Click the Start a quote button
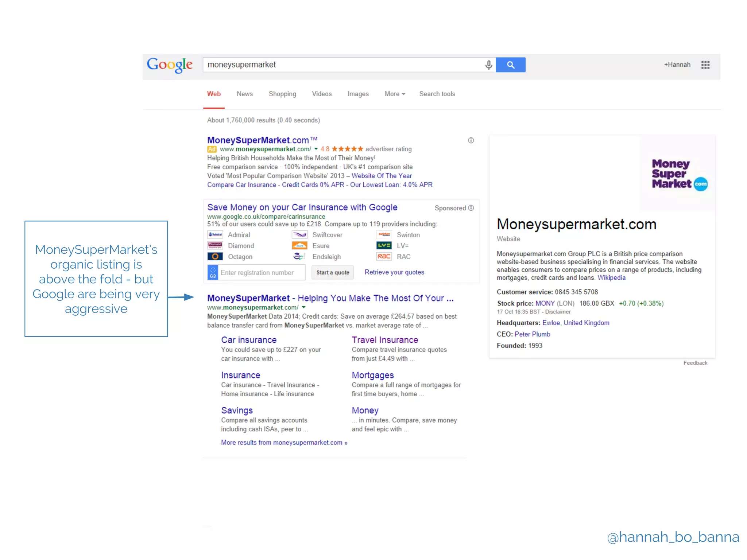The width and height of the screenshot is (747, 560). pos(333,272)
